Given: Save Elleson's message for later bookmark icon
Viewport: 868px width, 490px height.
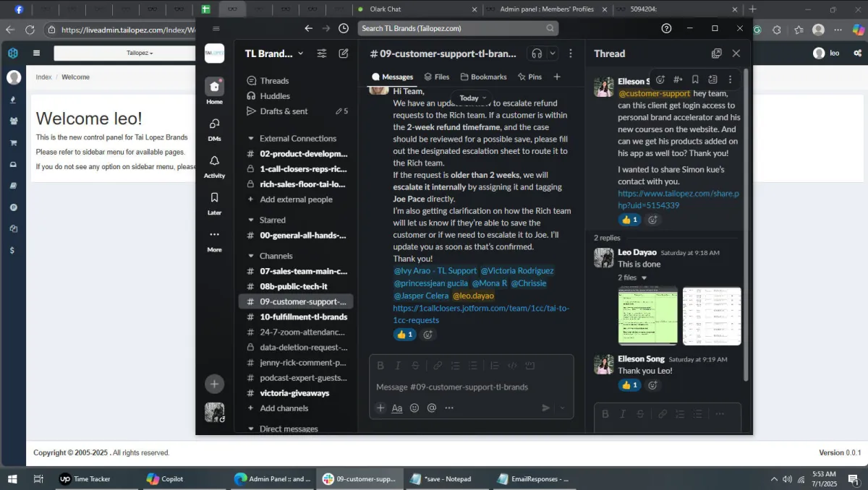Looking at the screenshot, I should pos(695,79).
